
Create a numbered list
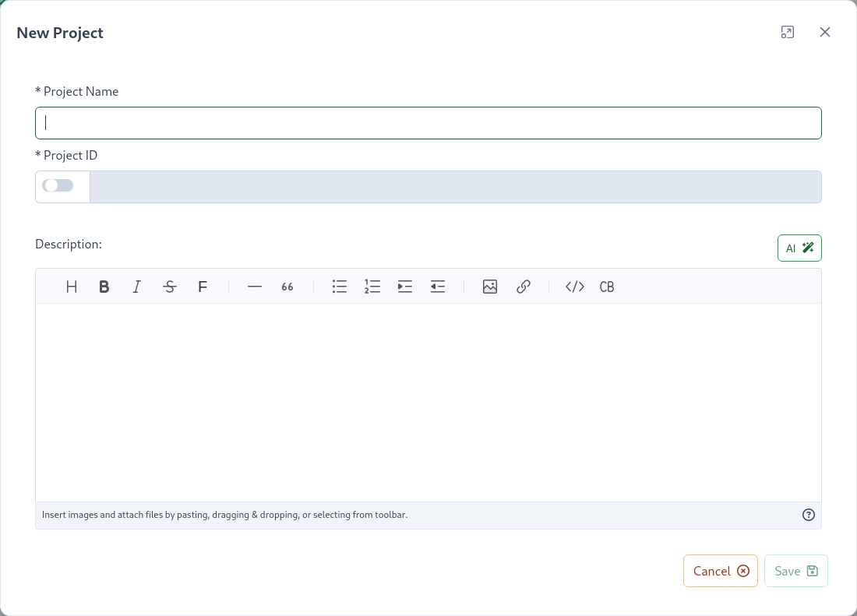pos(372,287)
